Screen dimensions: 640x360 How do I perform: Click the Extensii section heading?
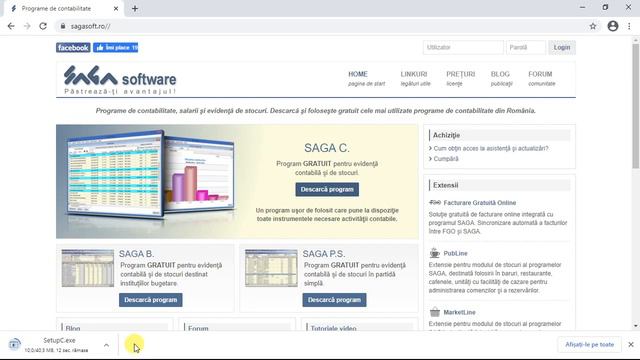pyautogui.click(x=445, y=185)
